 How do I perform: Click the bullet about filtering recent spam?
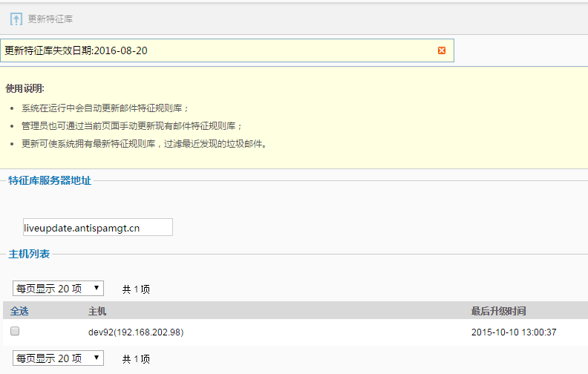tap(144, 143)
